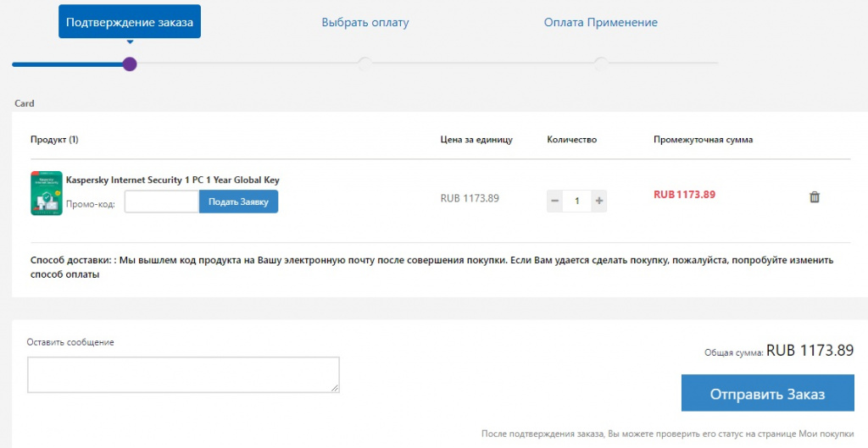The height and width of the screenshot is (448, 868).
Task: Go to the Выбрать оплату step
Action: 365,22
